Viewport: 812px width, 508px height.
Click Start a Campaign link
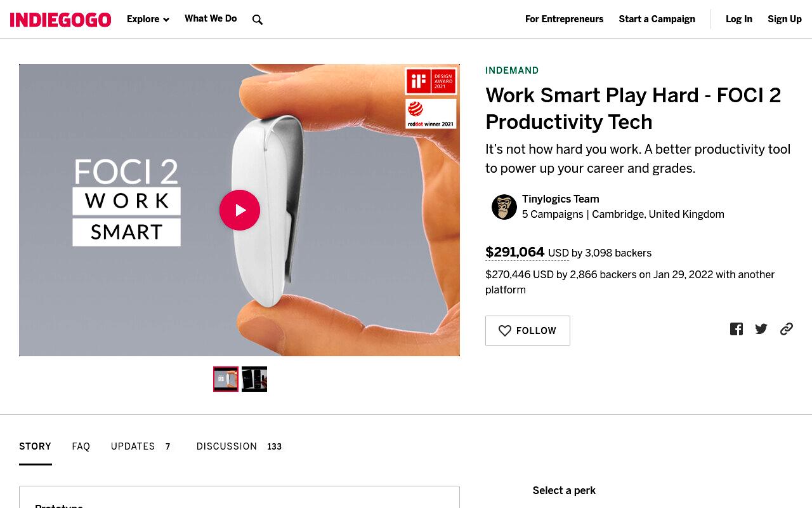657,19
